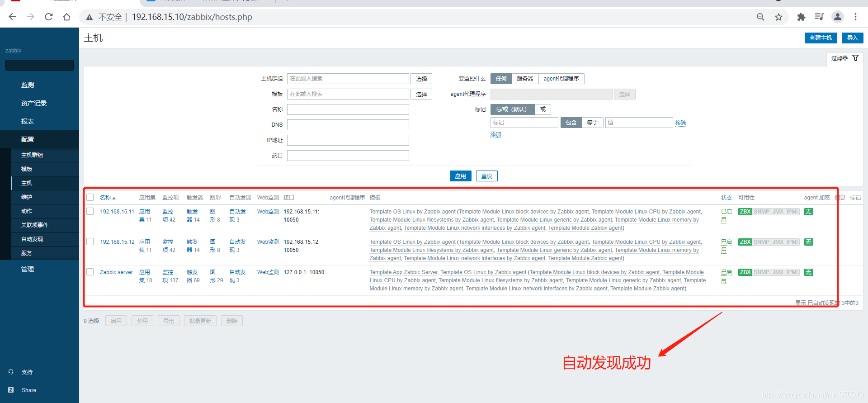Click the 主机群组 search input
The width and height of the screenshot is (868, 403).
click(348, 79)
